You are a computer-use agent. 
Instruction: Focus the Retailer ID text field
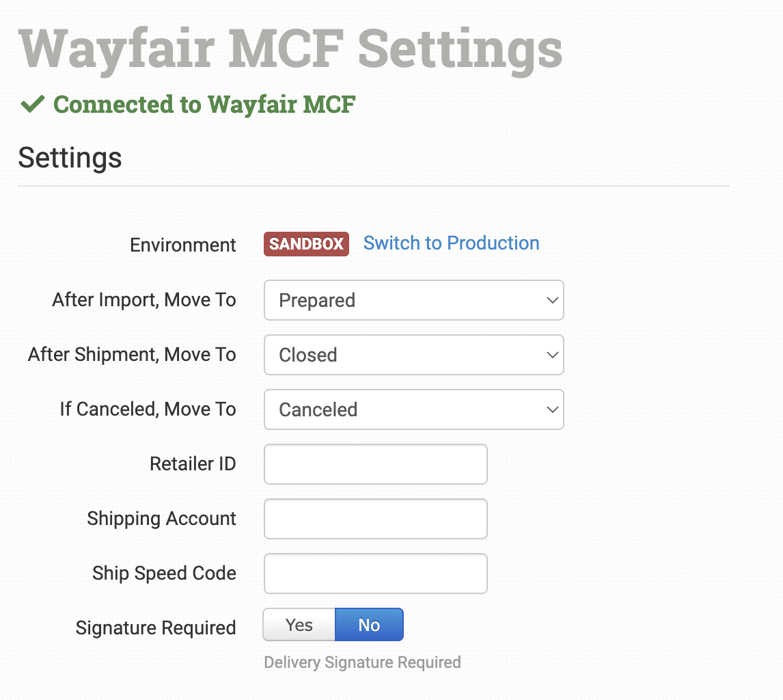point(375,464)
